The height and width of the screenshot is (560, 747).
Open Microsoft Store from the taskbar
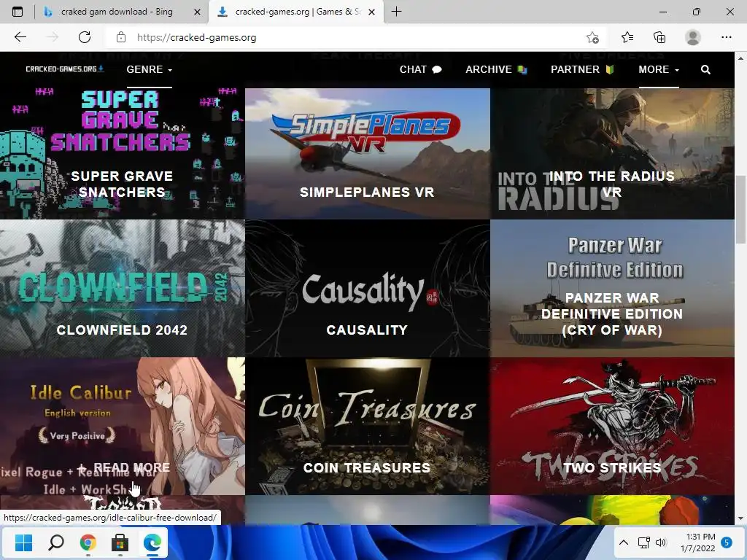120,542
